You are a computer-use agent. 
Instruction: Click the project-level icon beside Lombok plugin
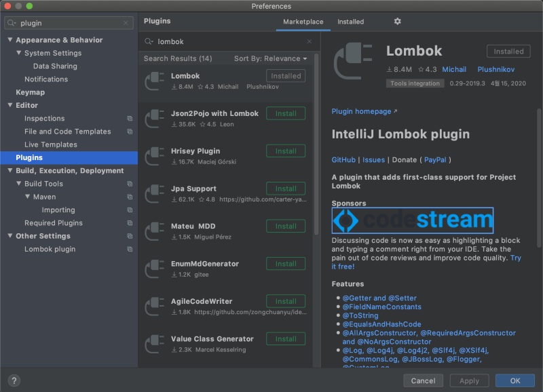click(x=130, y=249)
